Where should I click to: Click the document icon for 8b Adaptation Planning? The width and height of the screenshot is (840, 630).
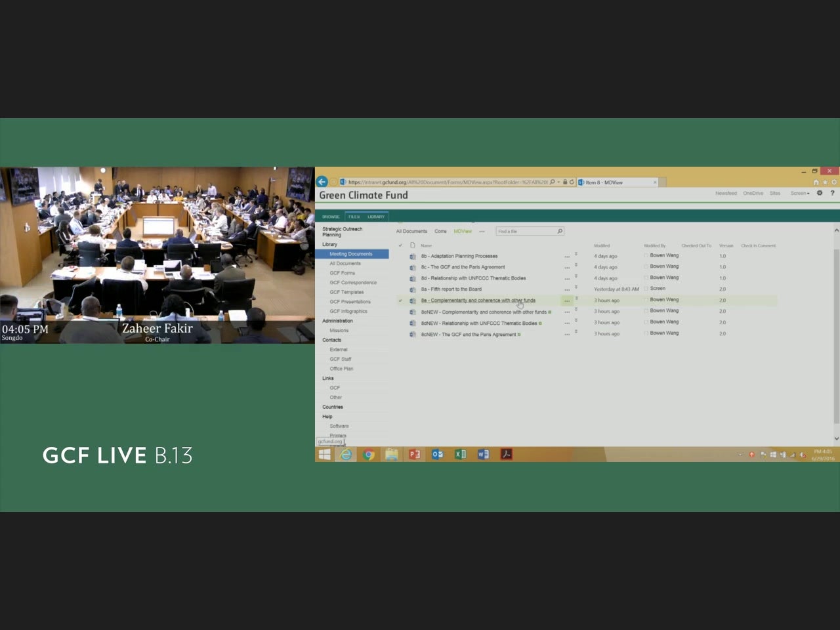(412, 256)
